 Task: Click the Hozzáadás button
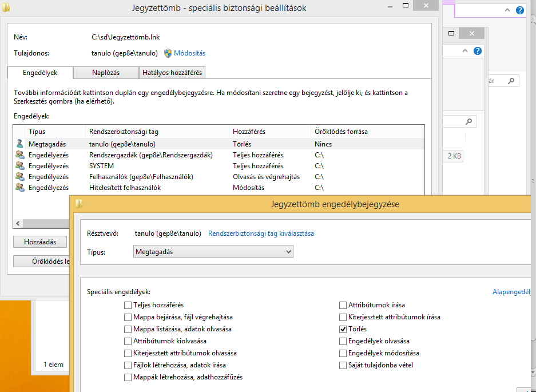[40, 242]
